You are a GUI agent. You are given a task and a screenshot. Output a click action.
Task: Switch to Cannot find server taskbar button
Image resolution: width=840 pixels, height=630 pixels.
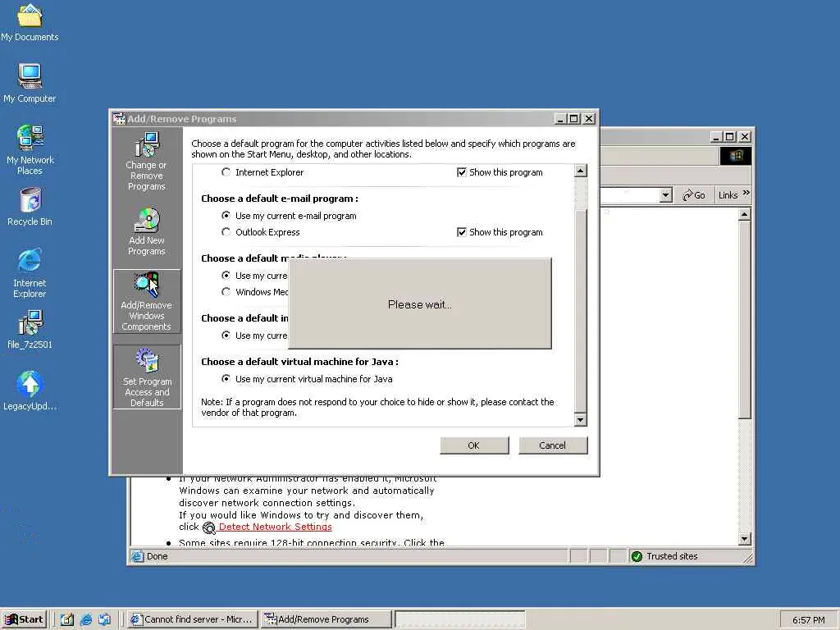[192, 619]
